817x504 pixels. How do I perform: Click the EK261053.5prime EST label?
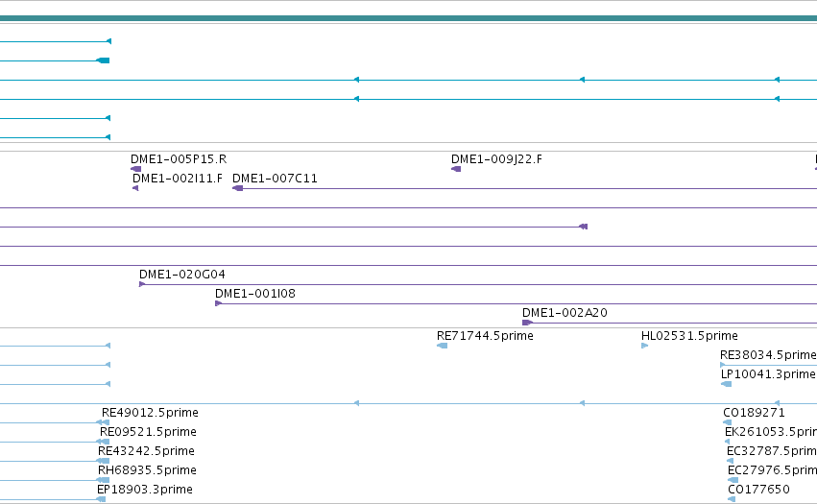coord(771,432)
